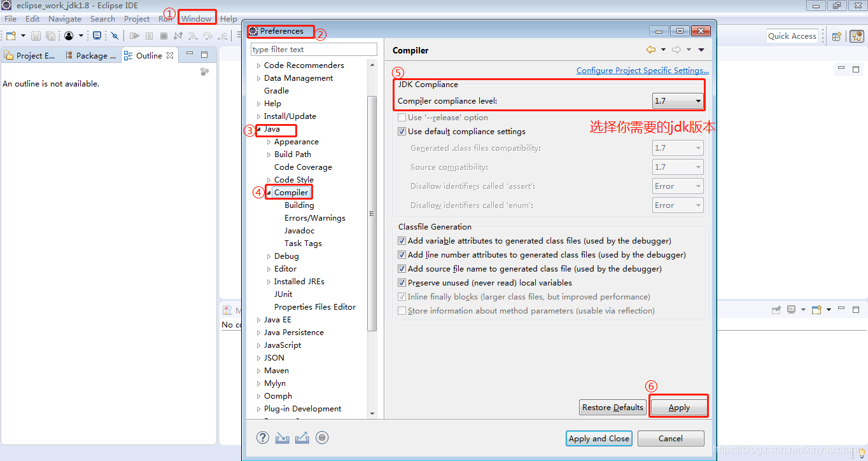Click the tip lightbulb in status bar
868x461 pixels.
coord(861,453)
